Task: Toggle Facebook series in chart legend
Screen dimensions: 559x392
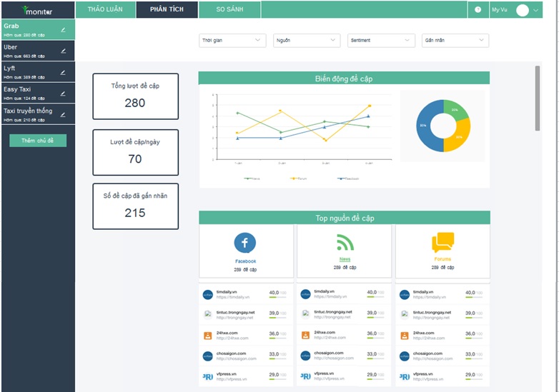Action: tap(348, 179)
